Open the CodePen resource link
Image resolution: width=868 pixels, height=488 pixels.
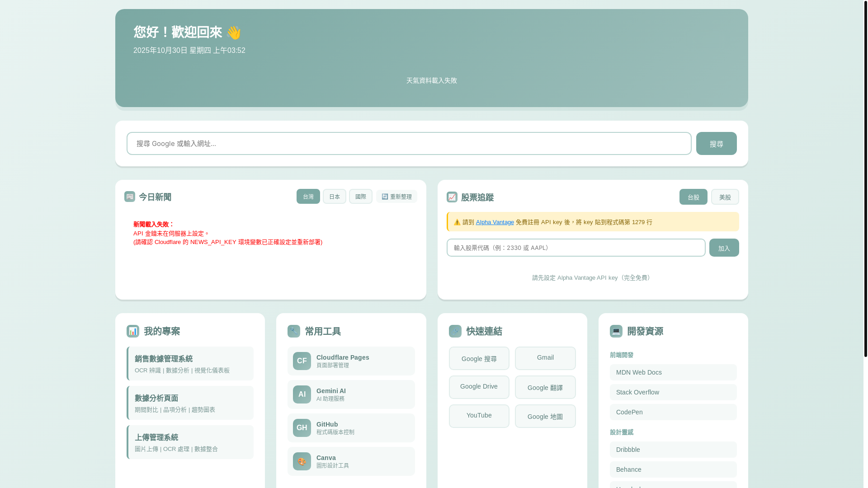(673, 412)
